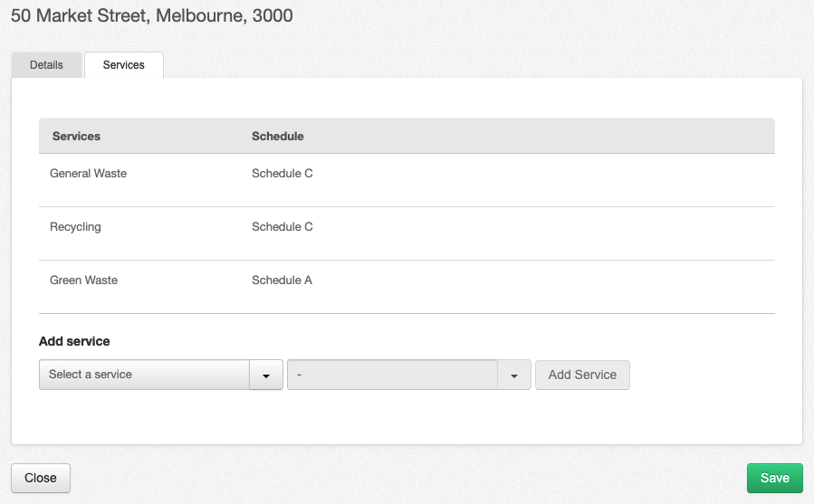
Task: Click the arrow on the schedule dropdown
Action: pyautogui.click(x=514, y=375)
